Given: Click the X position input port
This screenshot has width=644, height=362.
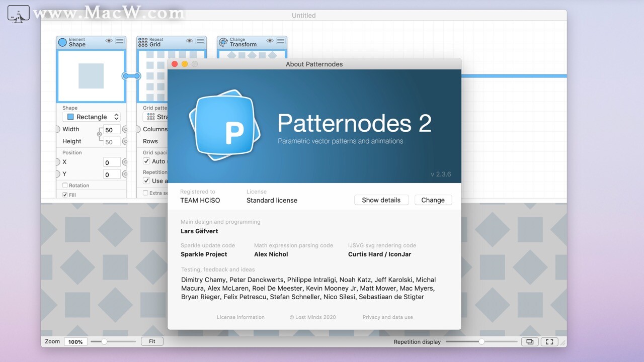Looking at the screenshot, I should [x=57, y=162].
